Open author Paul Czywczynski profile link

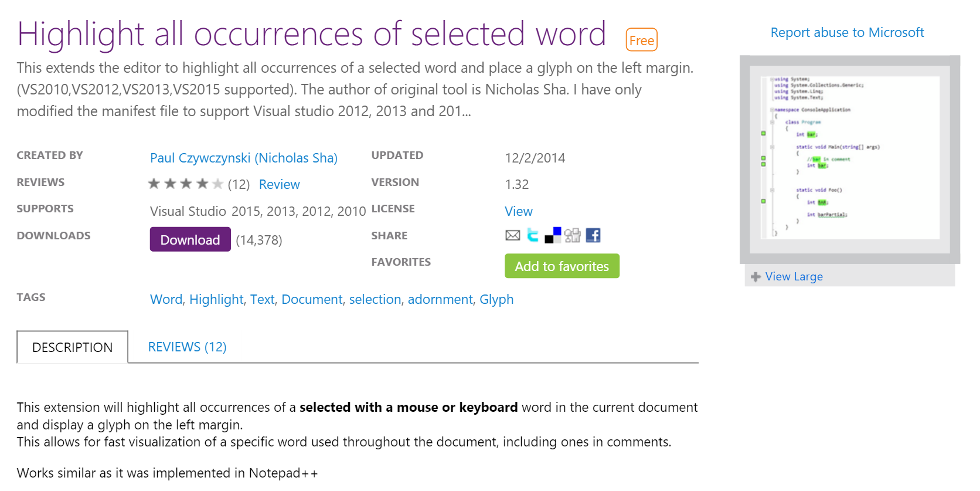(244, 158)
